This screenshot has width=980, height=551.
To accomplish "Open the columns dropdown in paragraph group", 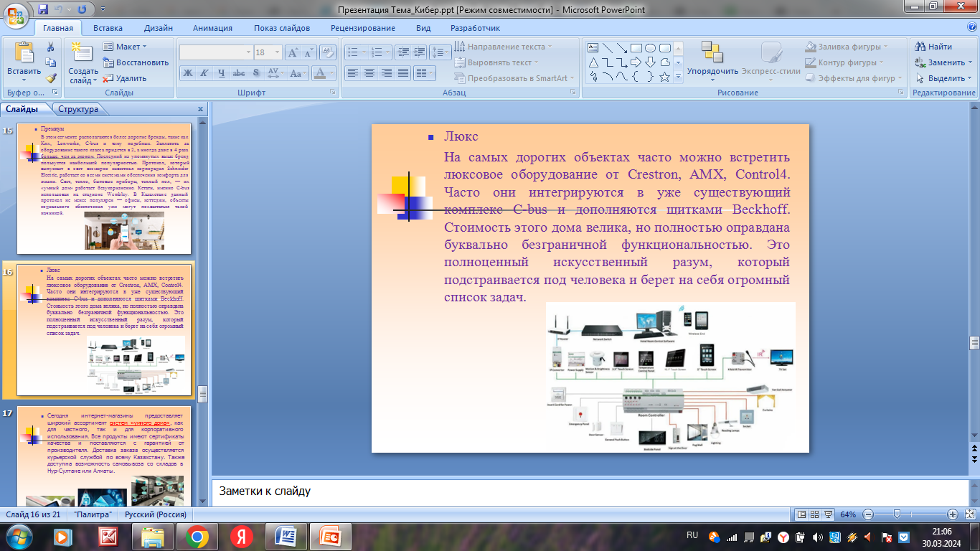I will coord(425,72).
